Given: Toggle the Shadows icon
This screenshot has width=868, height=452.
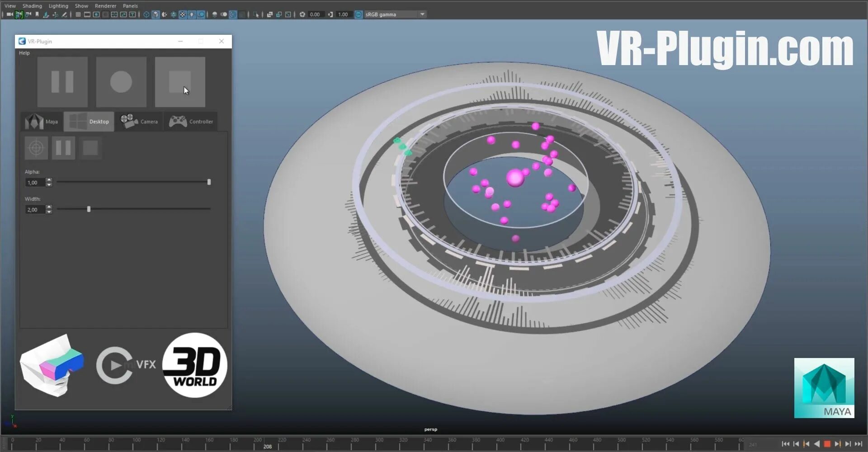Looking at the screenshot, I should 201,14.
